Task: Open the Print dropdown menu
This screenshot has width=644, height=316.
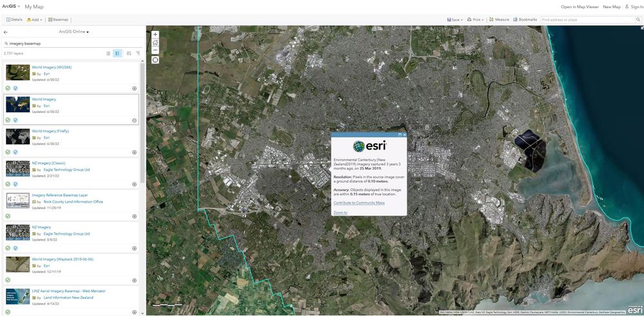Action: (475, 20)
